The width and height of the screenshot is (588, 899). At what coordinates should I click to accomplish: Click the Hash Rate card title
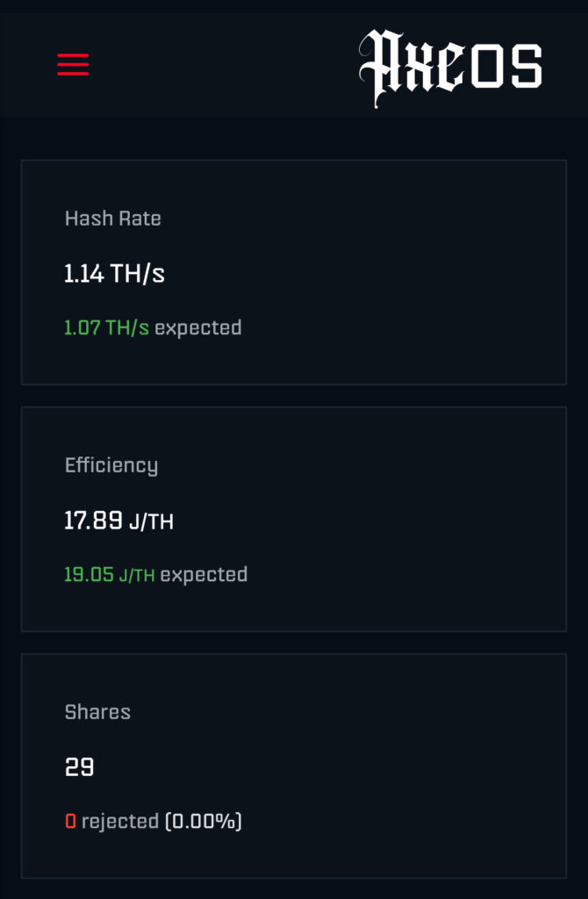(x=113, y=219)
